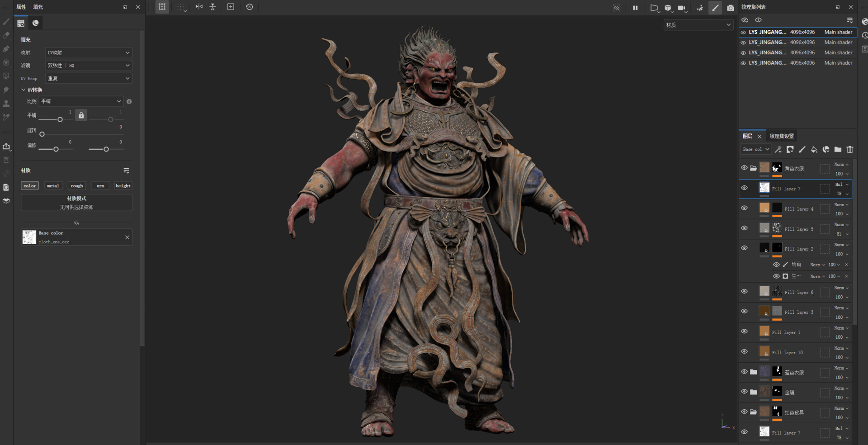Image resolution: width=868 pixels, height=445 pixels.
Task: Open the 双线性 HQ filter dropdown
Action: tap(88, 65)
